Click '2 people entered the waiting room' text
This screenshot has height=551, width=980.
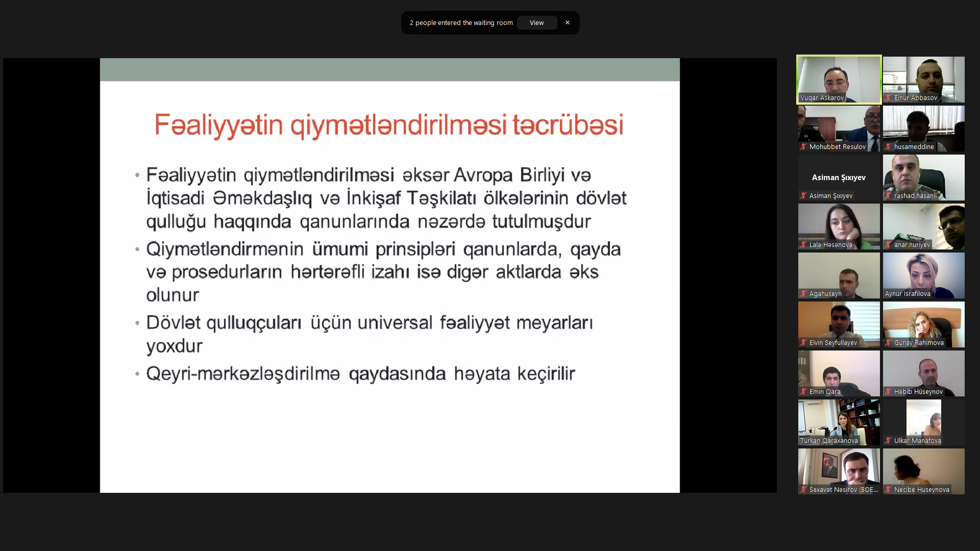(x=461, y=22)
